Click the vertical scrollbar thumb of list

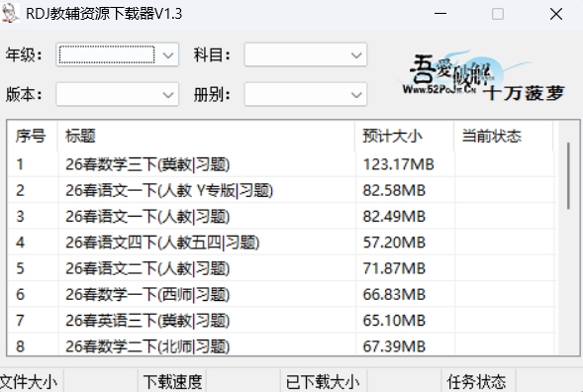click(568, 175)
